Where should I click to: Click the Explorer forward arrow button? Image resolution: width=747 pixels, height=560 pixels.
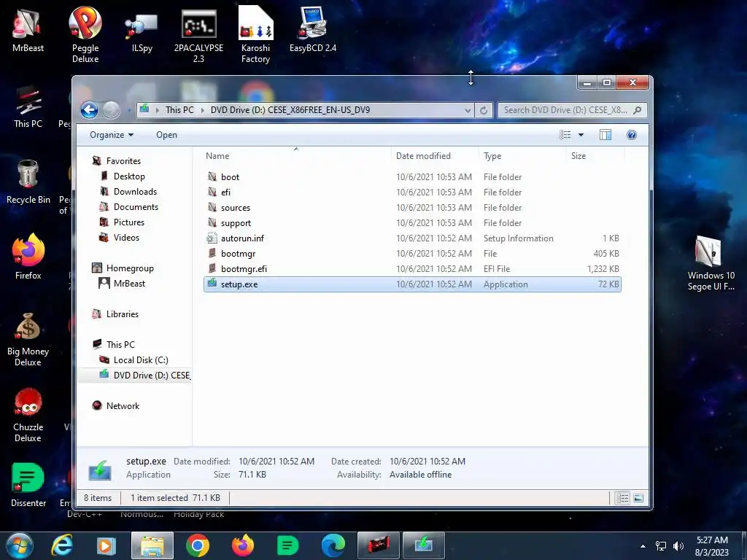click(x=112, y=110)
